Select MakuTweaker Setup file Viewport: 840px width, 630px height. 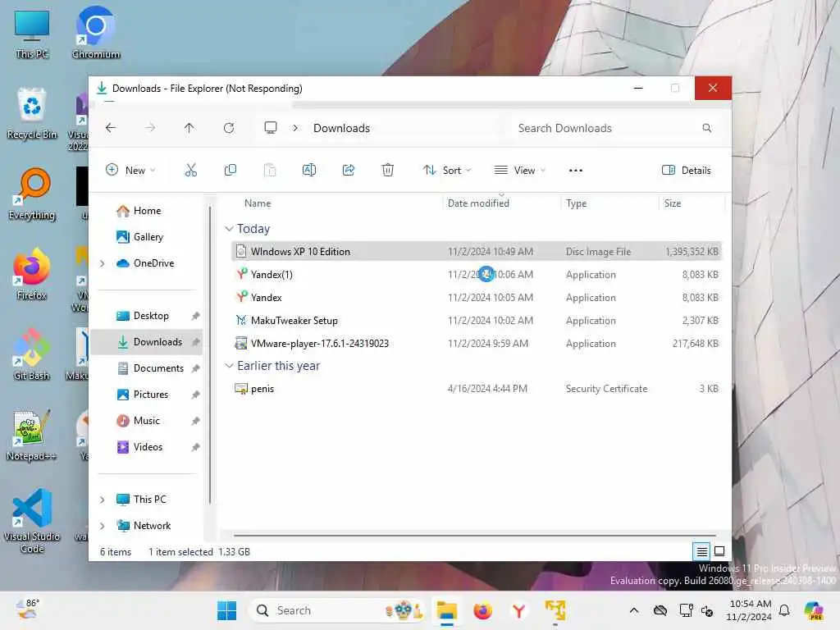tap(477, 321)
